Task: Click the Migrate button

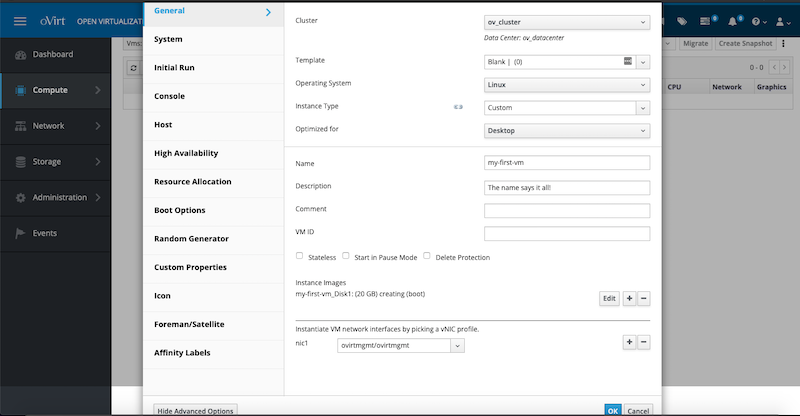Action: [x=695, y=44]
